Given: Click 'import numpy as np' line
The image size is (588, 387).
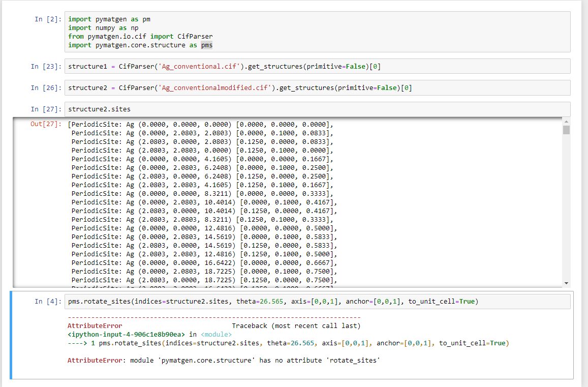Looking at the screenshot, I should coord(103,28).
